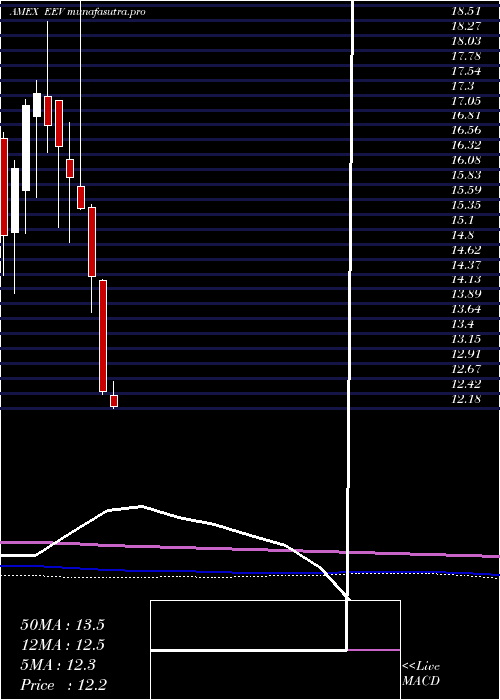Click the 15.1 price label
This screenshot has width=500, height=700.
pos(462,220)
